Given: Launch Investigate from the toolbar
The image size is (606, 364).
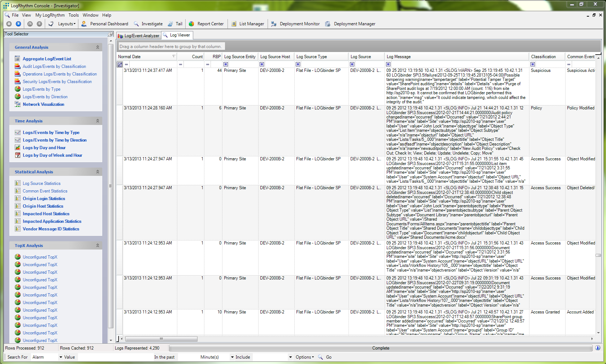Looking at the screenshot, I should point(148,24).
